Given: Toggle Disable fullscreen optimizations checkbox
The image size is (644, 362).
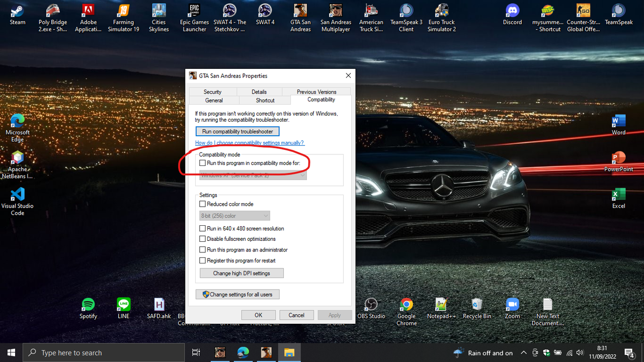Looking at the screenshot, I should coord(203,239).
